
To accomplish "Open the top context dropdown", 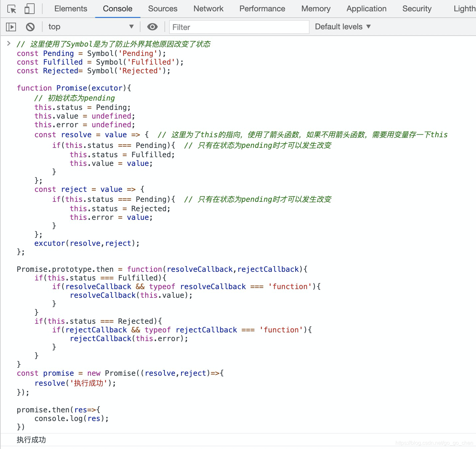I will click(91, 27).
